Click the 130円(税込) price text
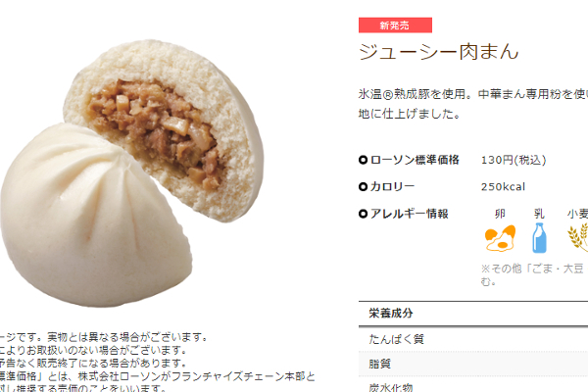 514,160
